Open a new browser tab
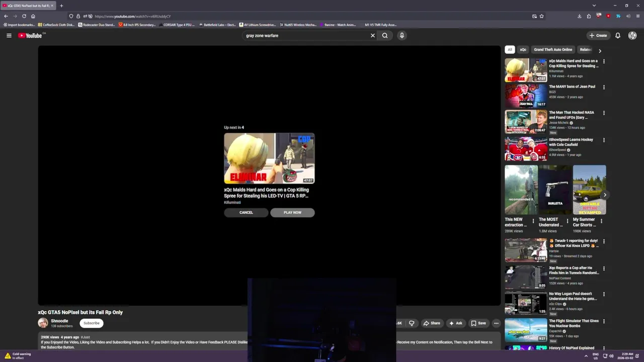644x362 pixels. pyautogui.click(x=61, y=6)
